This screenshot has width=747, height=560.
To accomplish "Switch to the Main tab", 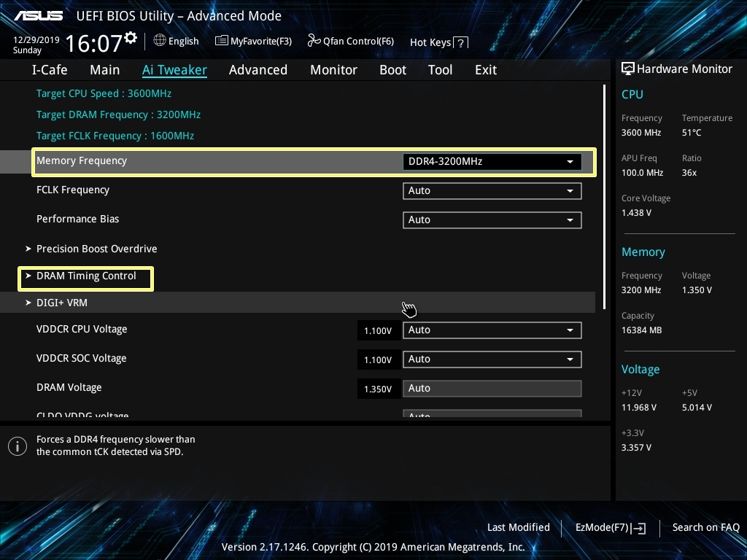I will click(105, 70).
